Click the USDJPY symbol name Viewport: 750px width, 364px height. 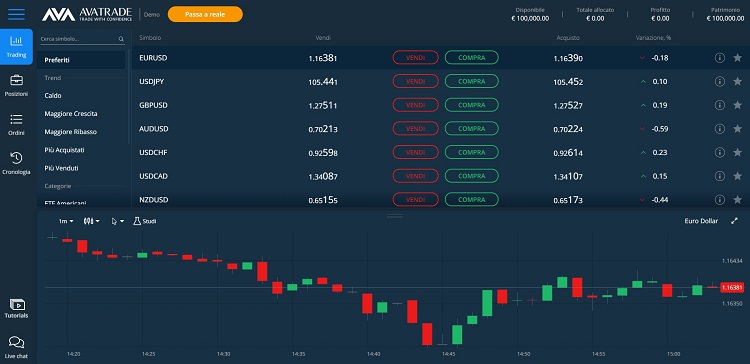pos(152,81)
